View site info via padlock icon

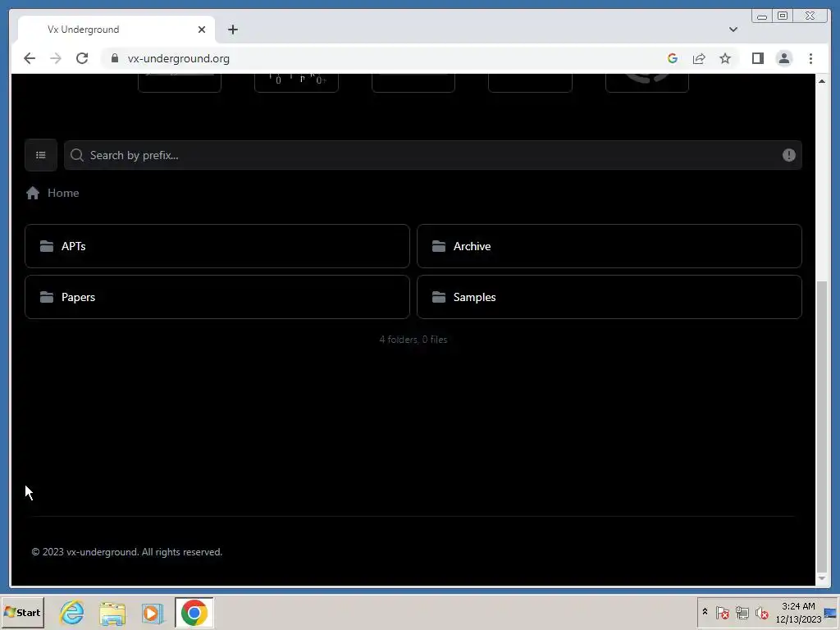[x=115, y=58]
